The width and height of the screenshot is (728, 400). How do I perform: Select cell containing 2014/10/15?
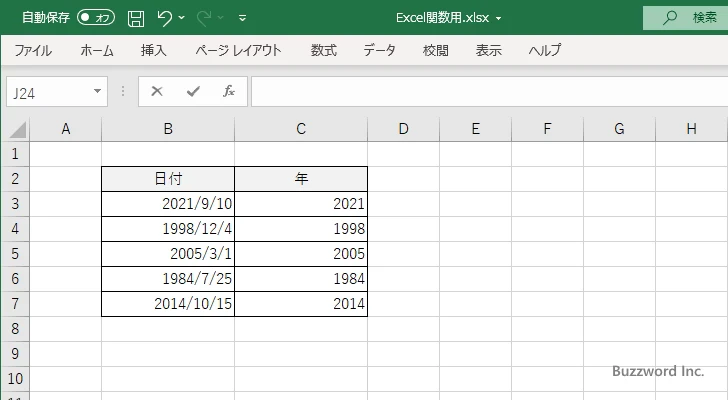tap(168, 304)
